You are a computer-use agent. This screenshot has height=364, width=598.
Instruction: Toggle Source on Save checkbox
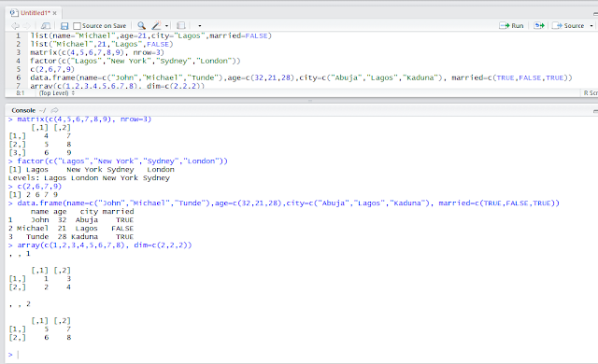click(77, 26)
